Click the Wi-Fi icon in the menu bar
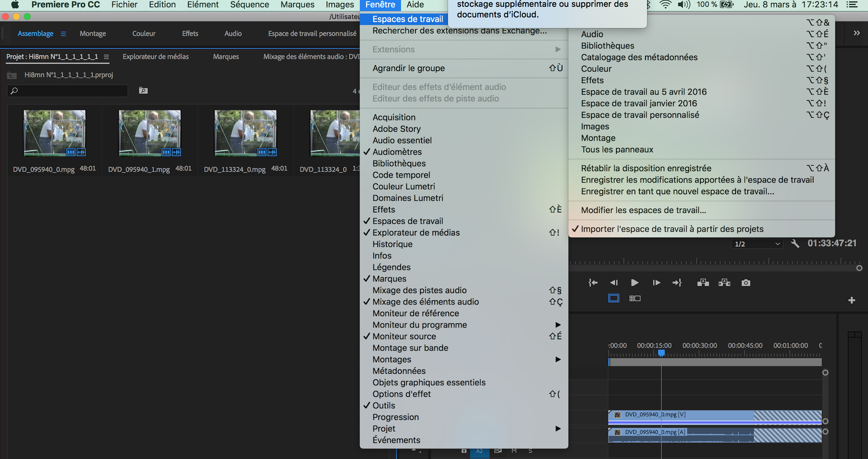Screen dimensions: 868x459 point(665,5)
